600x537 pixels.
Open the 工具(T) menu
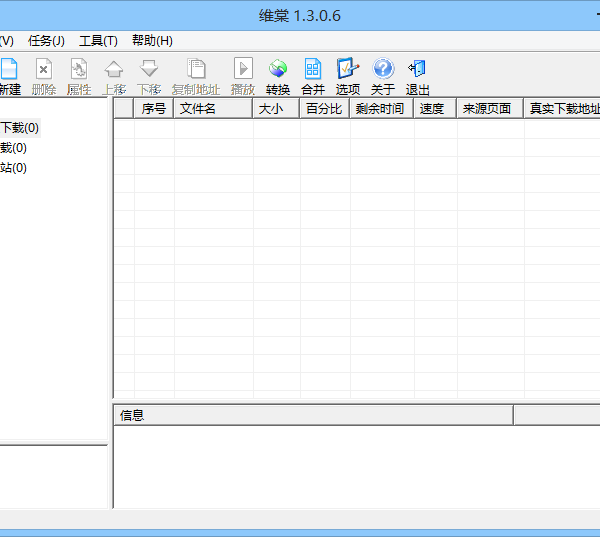[98, 41]
